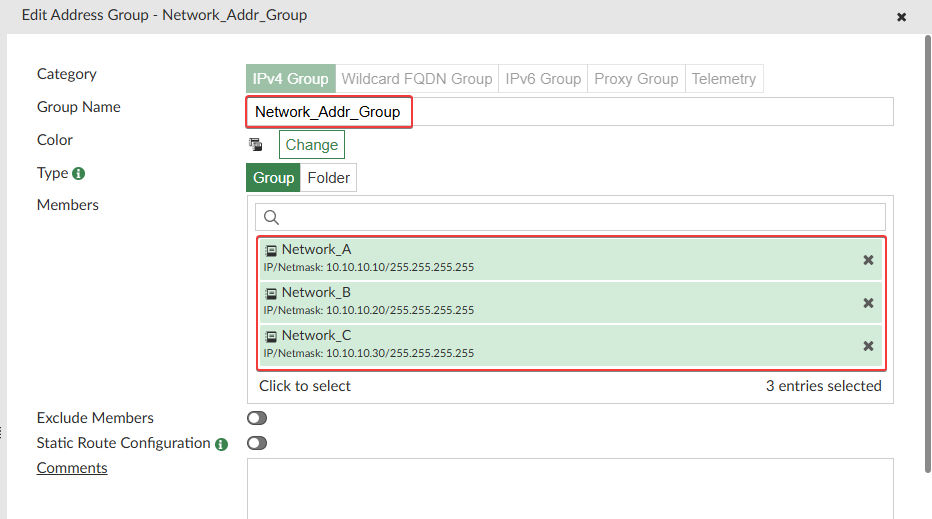Click the magnifier icon in members search

click(272, 218)
